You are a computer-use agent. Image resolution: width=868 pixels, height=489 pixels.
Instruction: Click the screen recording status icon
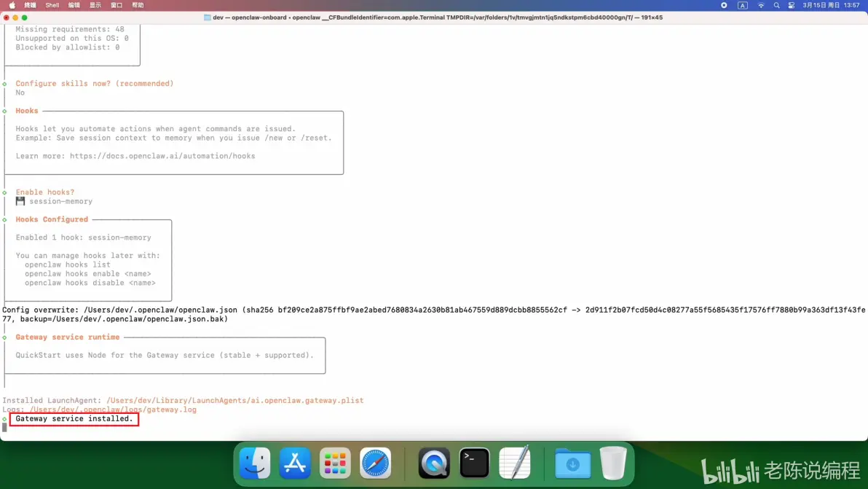point(724,5)
